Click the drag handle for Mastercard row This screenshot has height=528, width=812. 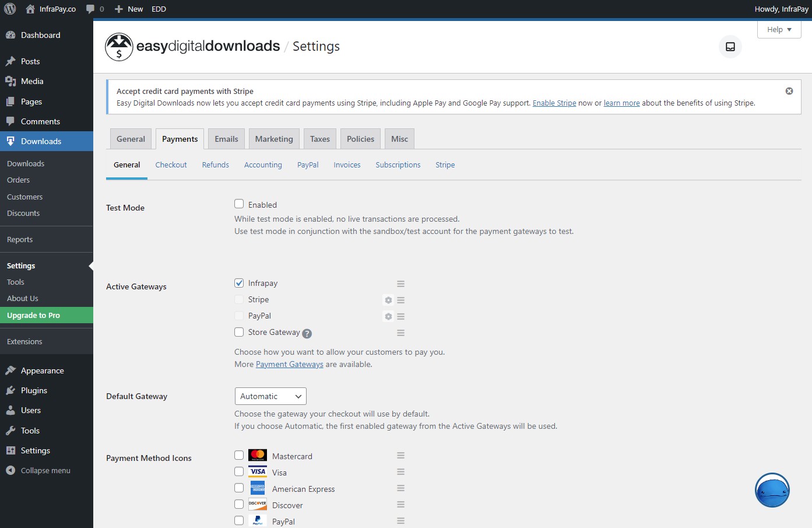pyautogui.click(x=401, y=455)
